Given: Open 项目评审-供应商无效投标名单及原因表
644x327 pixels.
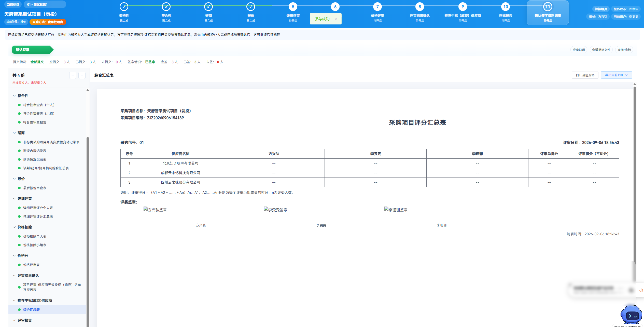Looking at the screenshot, I should [x=52, y=287].
